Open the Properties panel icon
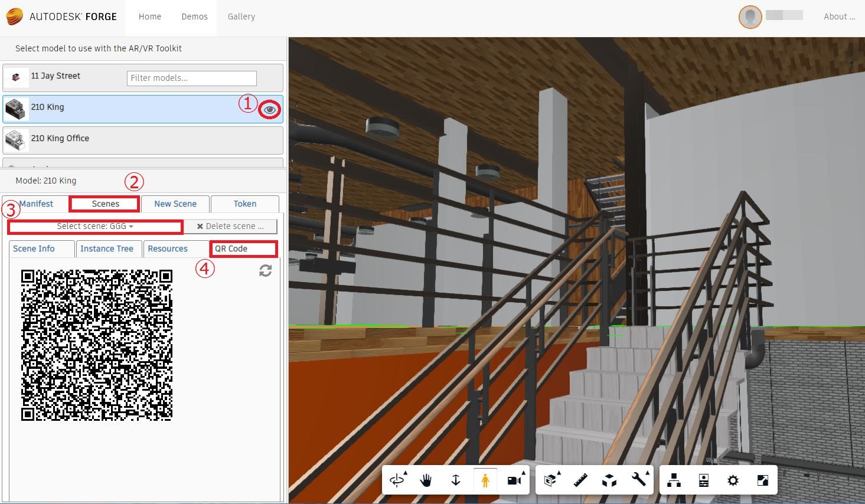 [703, 480]
